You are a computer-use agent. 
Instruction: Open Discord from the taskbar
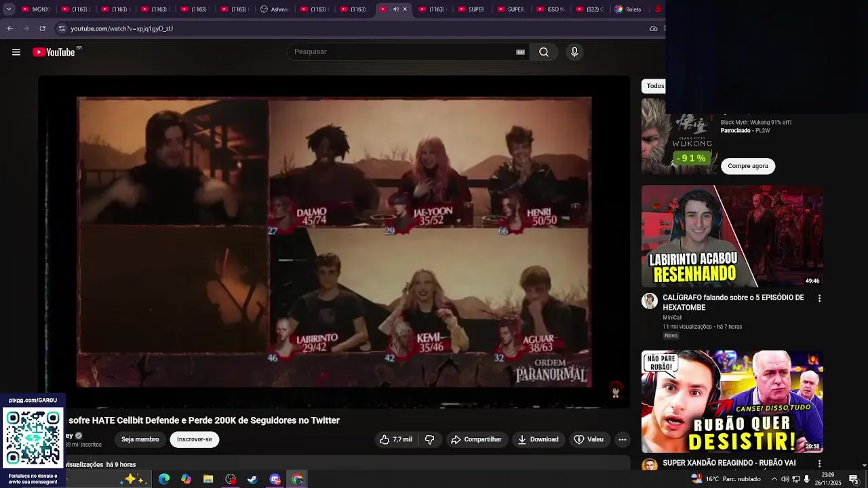(275, 479)
